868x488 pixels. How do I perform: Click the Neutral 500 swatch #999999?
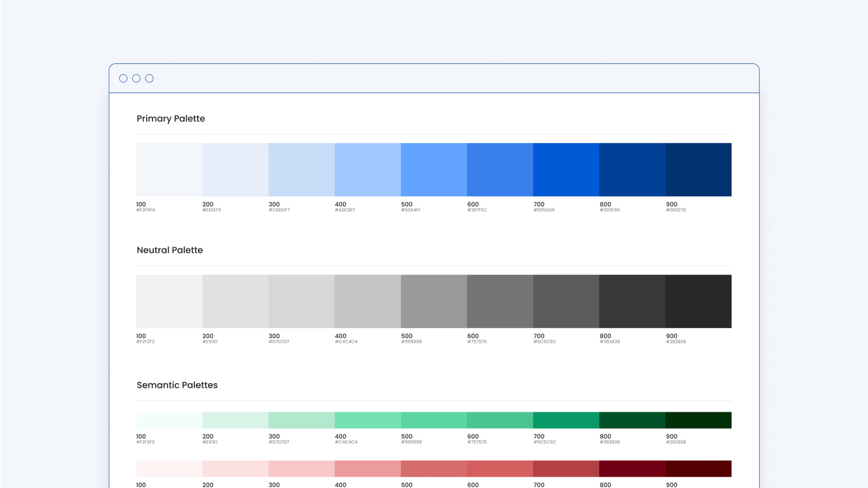433,301
